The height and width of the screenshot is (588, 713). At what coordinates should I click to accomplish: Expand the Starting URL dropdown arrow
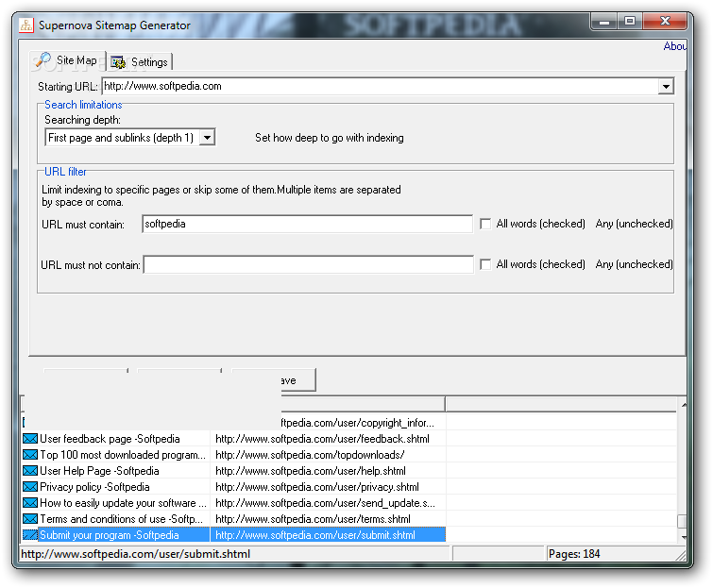(x=666, y=86)
